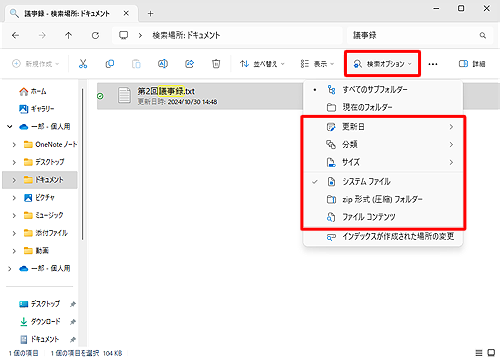Screen dimensions: 500x360
Task: Select the デスクトップ folder in tree
Action: [44, 162]
